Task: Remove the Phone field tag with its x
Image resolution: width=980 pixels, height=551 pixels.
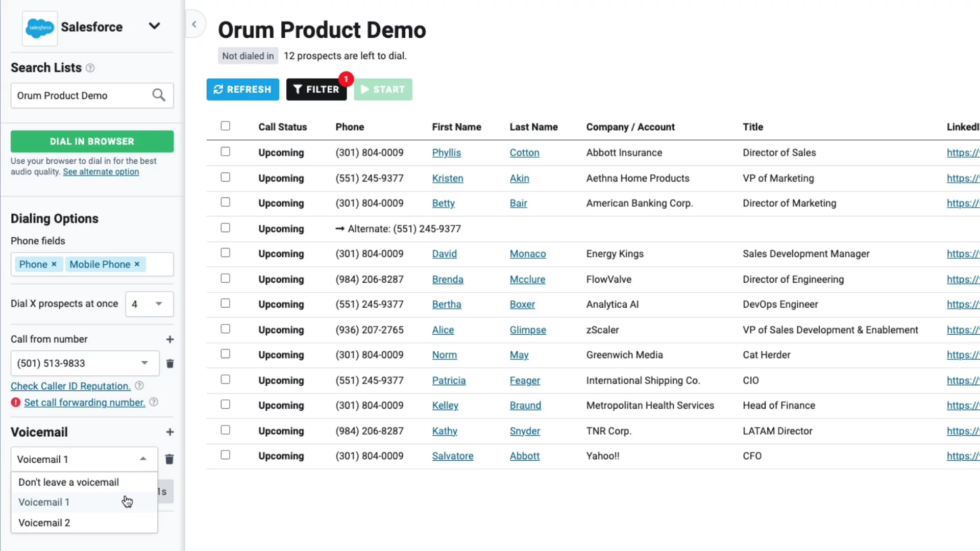Action: 54,264
